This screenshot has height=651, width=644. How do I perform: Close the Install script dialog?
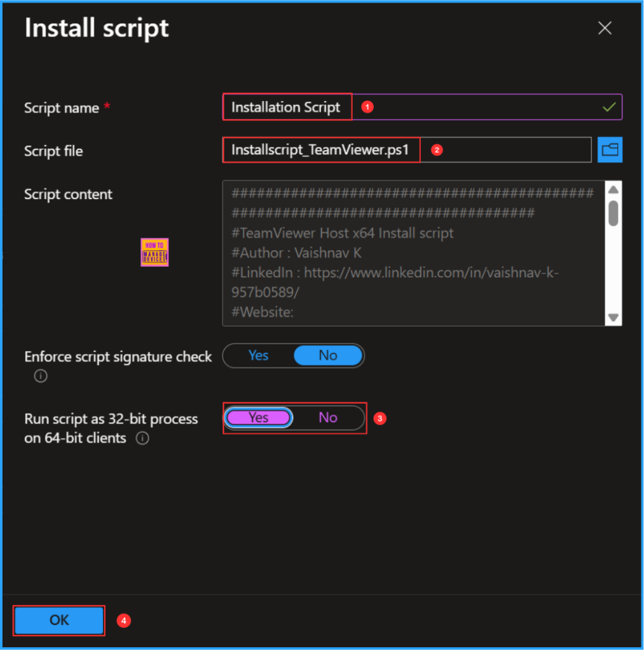(604, 28)
